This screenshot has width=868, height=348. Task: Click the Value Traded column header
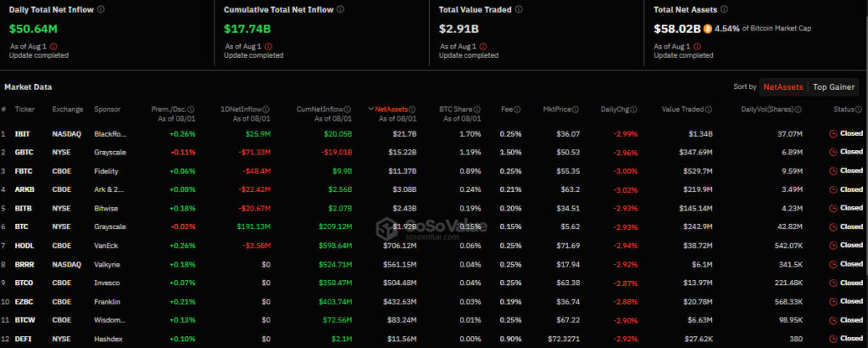coord(683,109)
